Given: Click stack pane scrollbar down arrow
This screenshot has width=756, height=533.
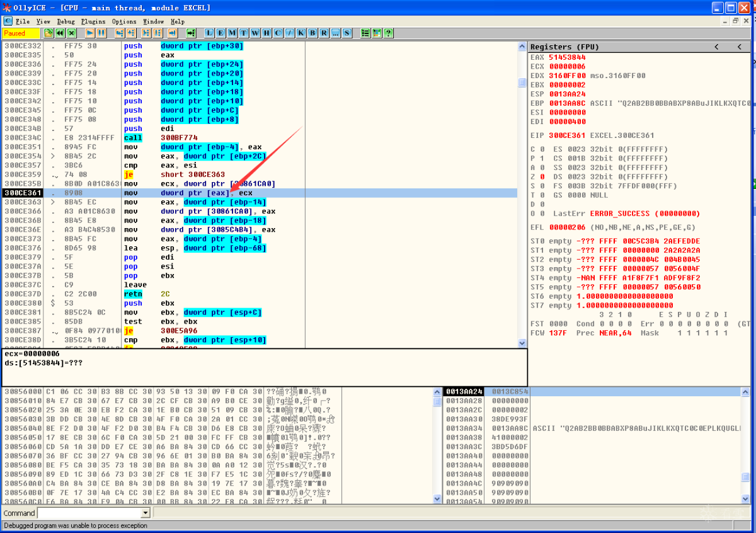Looking at the screenshot, I should [745, 499].
